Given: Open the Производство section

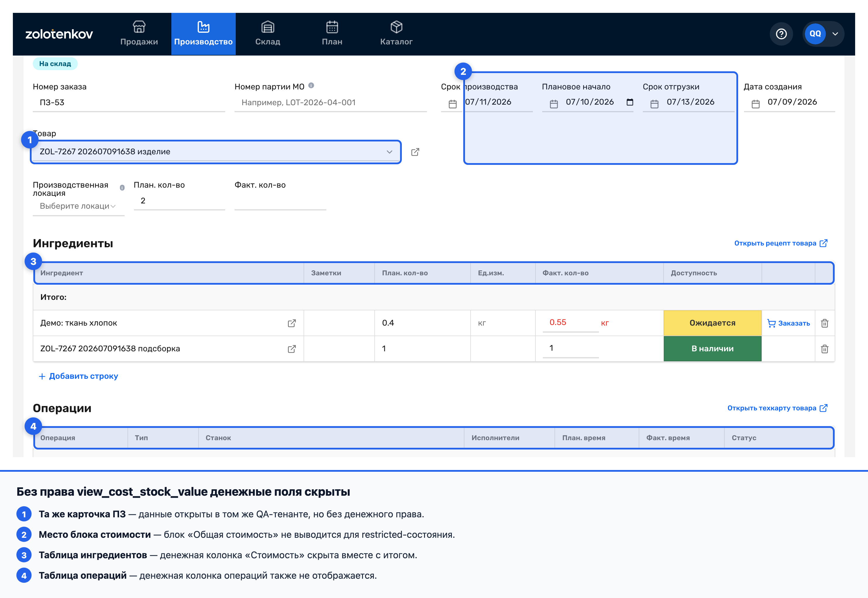Looking at the screenshot, I should tap(203, 34).
